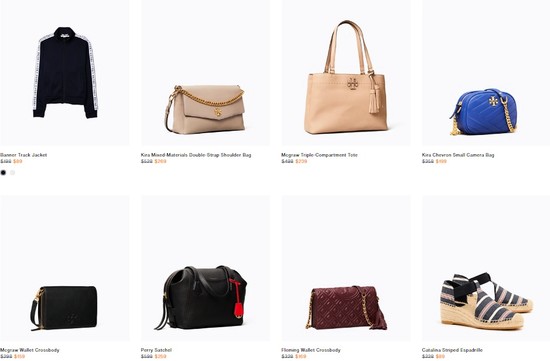Click the Banner Track Jacket title link
Screen dimensions: 550x361
[x=24, y=155]
